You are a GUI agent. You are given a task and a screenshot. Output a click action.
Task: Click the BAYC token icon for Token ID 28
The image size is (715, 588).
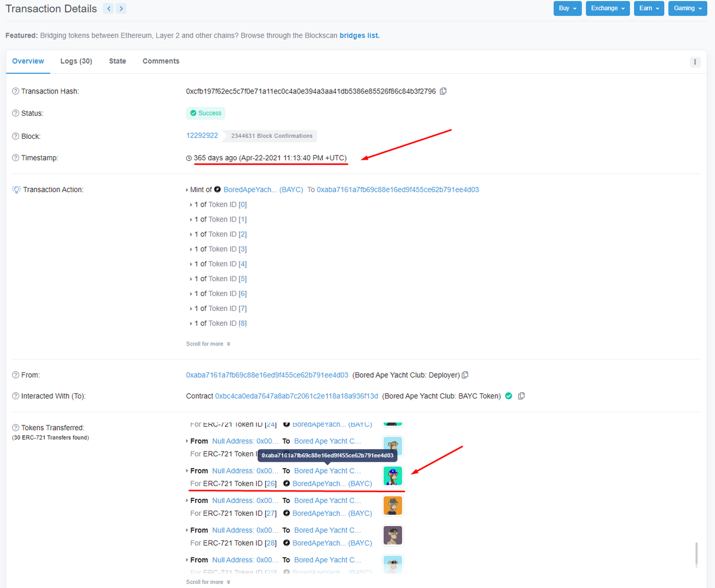[287, 543]
